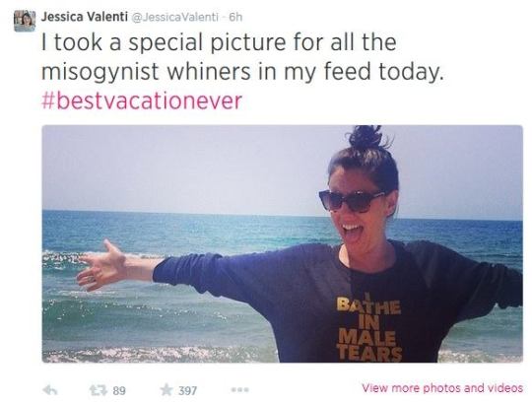Click the outstretched hand in the photo
The image size is (532, 404).
pyautogui.click(x=100, y=267)
